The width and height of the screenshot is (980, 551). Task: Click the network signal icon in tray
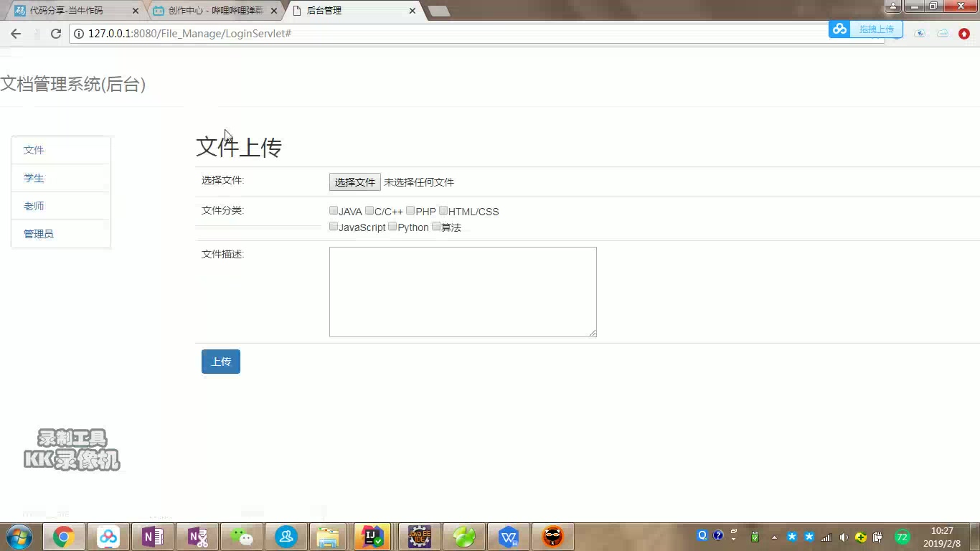click(827, 536)
